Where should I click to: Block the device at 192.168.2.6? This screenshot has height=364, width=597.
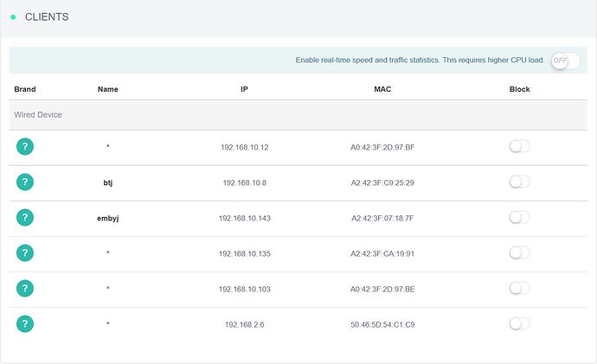coord(519,323)
